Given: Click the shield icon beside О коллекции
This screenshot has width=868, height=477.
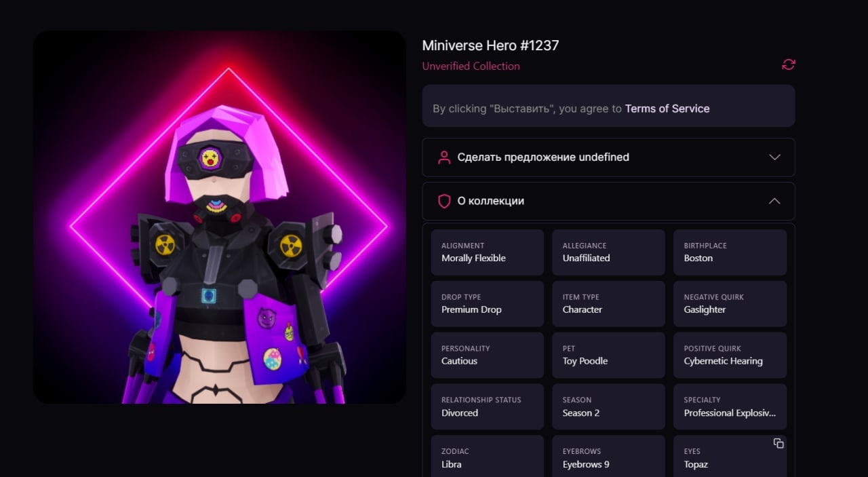Looking at the screenshot, I should [444, 202].
